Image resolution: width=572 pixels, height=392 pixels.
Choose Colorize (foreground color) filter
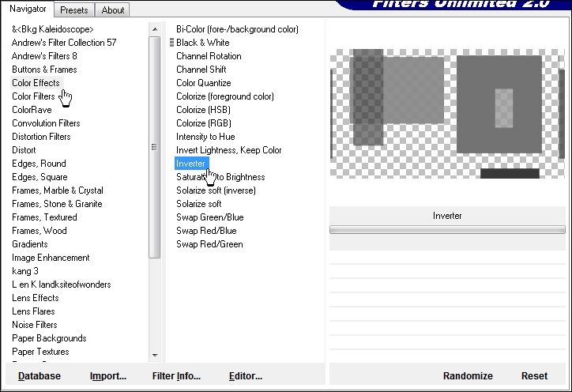[225, 96]
